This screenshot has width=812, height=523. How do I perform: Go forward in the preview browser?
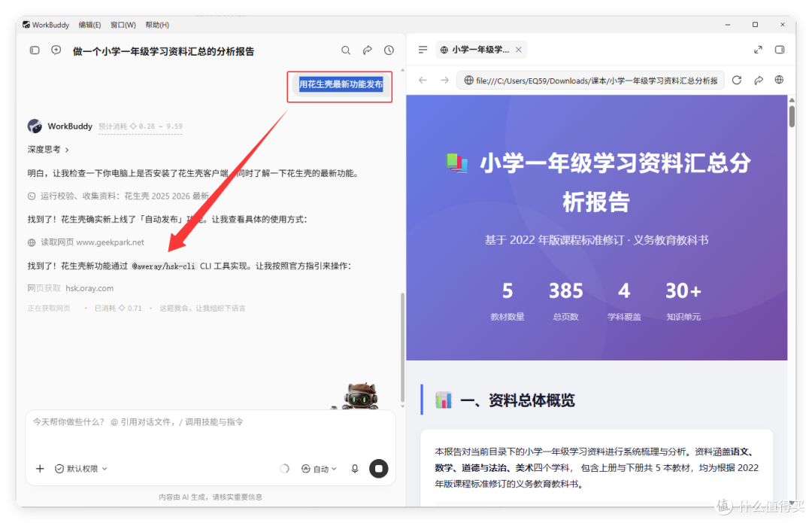pyautogui.click(x=445, y=81)
